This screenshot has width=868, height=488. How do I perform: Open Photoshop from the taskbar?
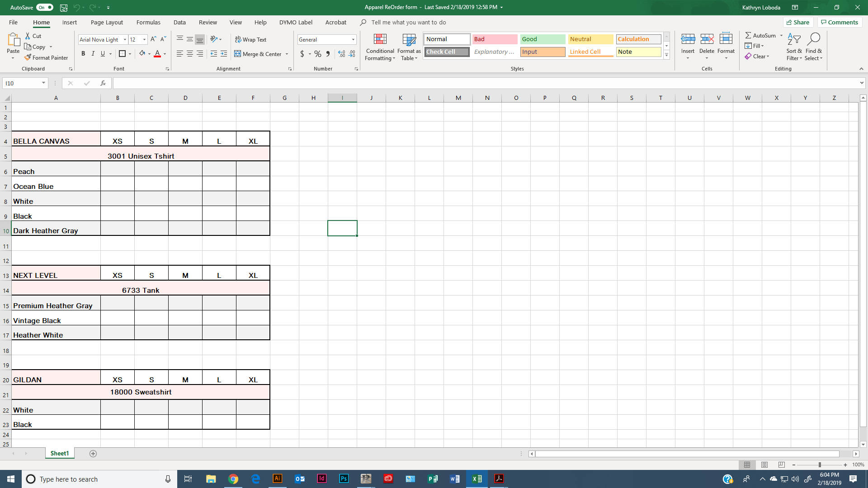coord(344,479)
